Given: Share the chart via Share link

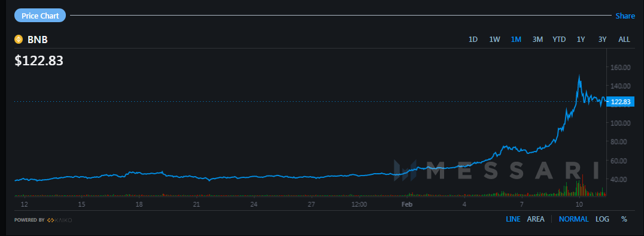Looking at the screenshot, I should coord(625,16).
